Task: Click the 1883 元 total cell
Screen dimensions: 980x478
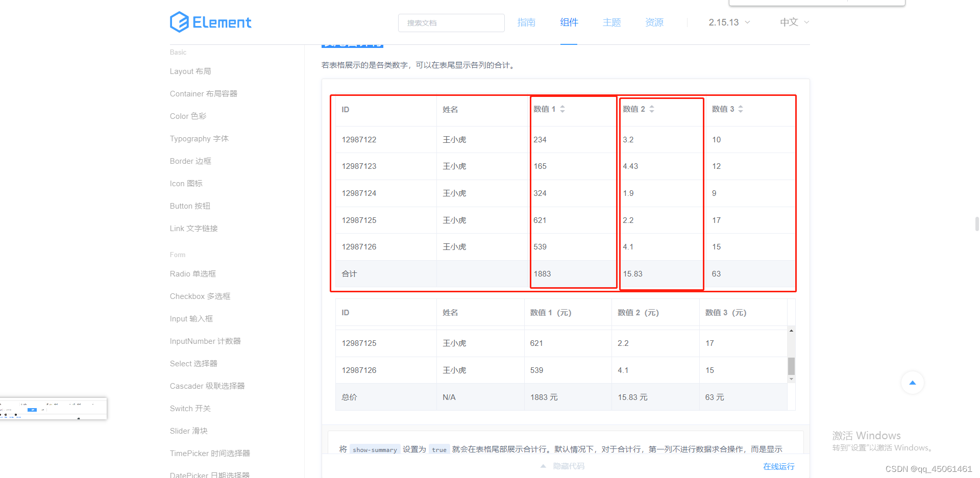Action: [x=544, y=397]
